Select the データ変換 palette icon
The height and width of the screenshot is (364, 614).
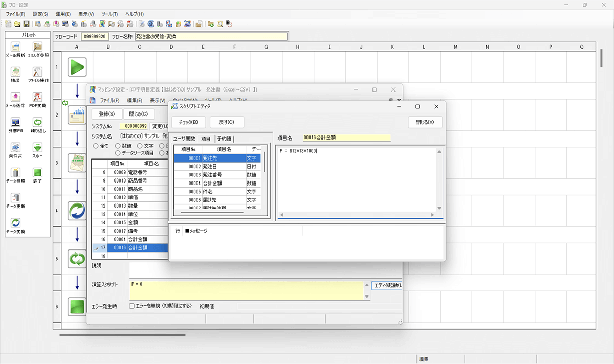tap(15, 223)
